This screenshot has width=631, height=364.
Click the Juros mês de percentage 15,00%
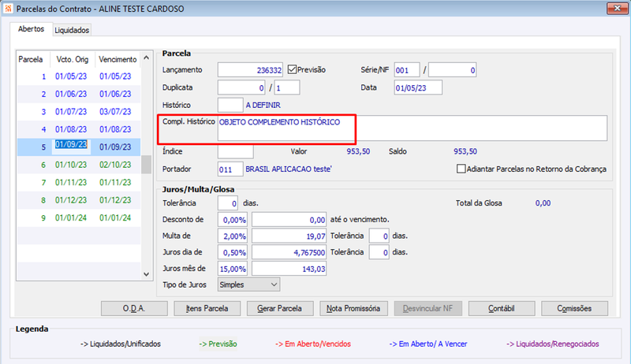pyautogui.click(x=233, y=269)
